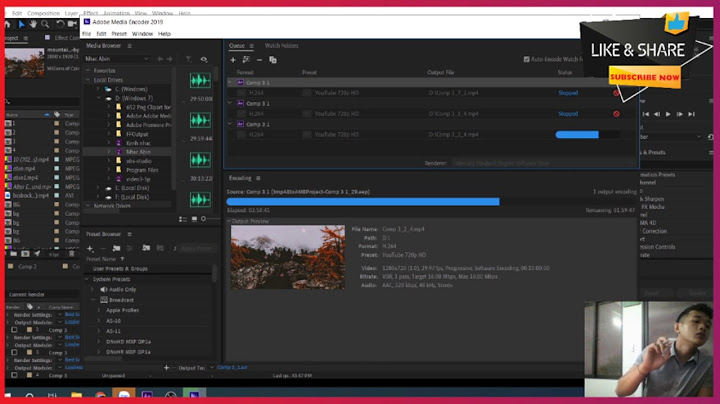Image resolution: width=720 pixels, height=404 pixels.
Task: Remove selected item from the Queue
Action: [259, 60]
